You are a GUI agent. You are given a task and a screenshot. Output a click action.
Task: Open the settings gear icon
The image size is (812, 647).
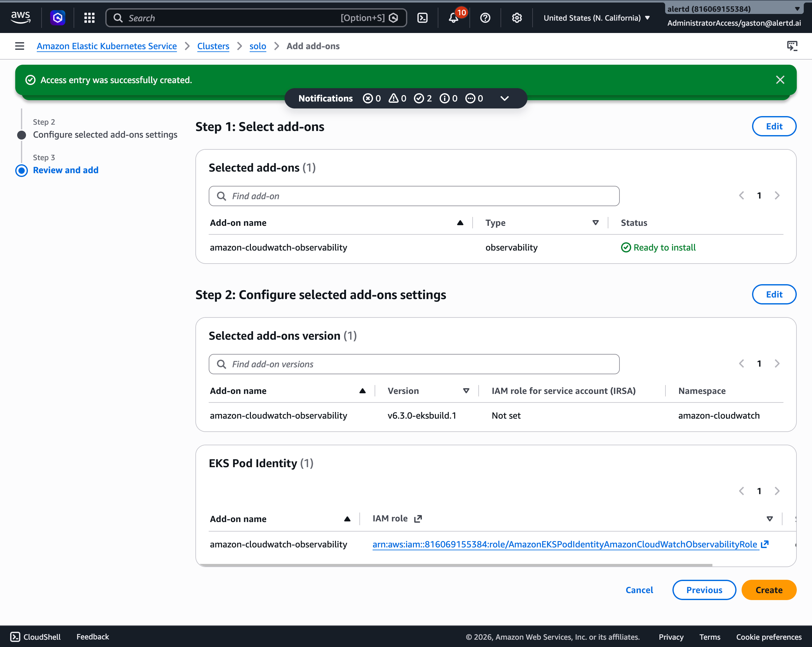(x=517, y=18)
